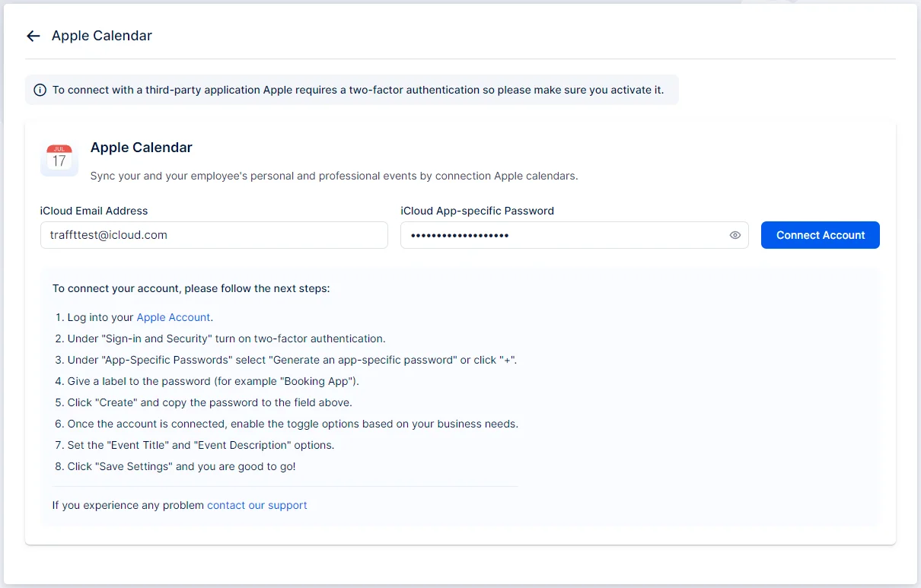Click the Apple Calendar app icon

click(59, 160)
